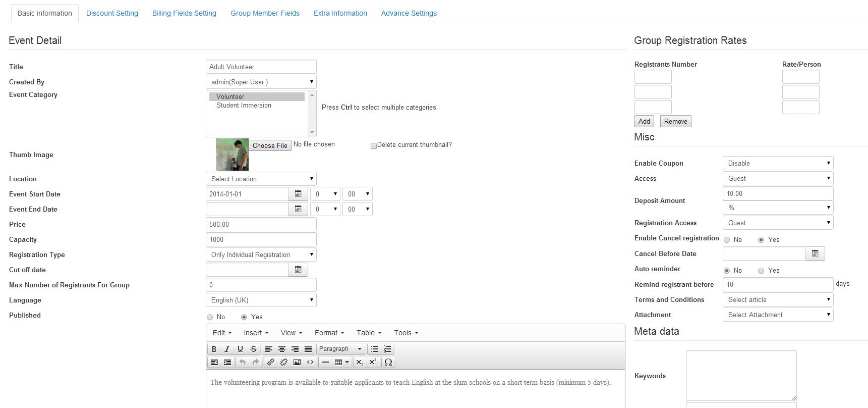Open calendar for Cancel Before Date
This screenshot has width=868, height=408.
point(815,253)
